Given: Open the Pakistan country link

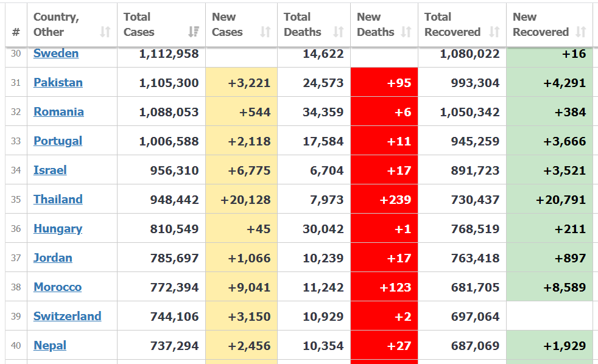Looking at the screenshot, I should coord(58,82).
